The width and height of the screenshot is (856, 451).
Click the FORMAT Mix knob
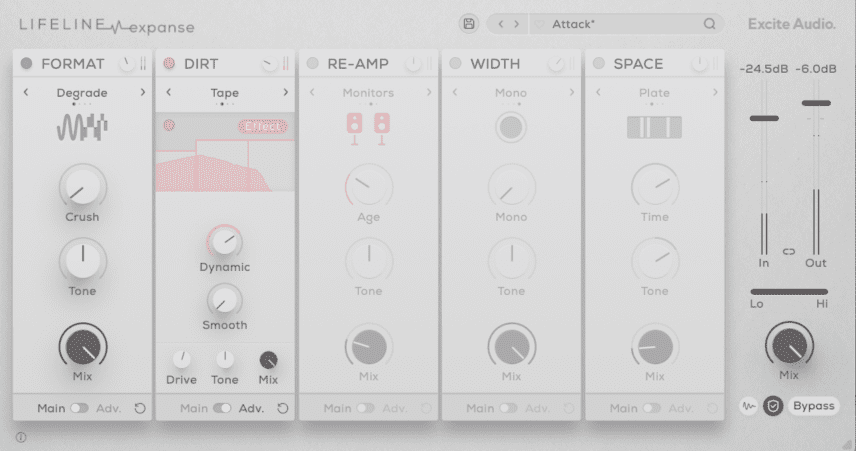(82, 347)
